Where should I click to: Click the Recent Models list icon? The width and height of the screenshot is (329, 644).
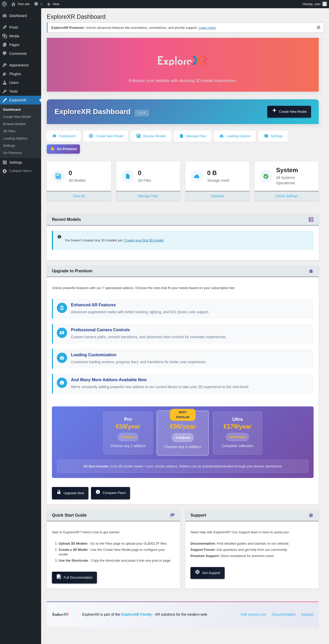[311, 220]
